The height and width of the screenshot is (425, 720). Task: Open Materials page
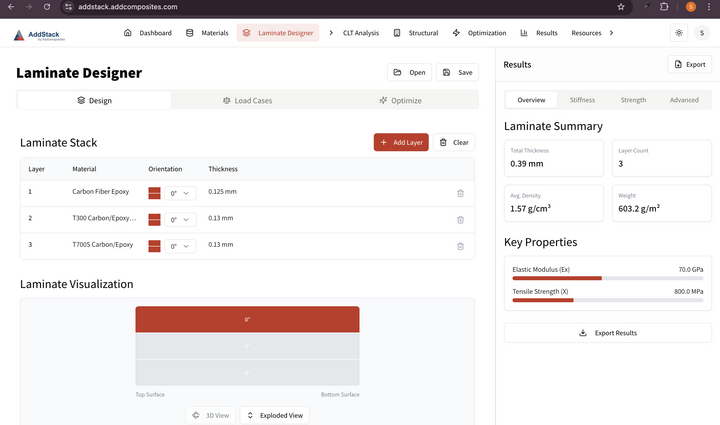click(x=207, y=33)
